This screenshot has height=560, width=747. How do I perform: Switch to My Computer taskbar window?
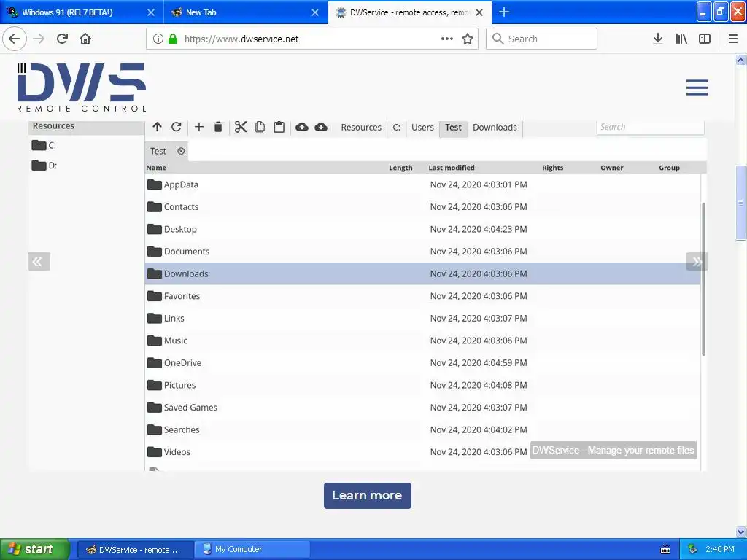(252, 549)
